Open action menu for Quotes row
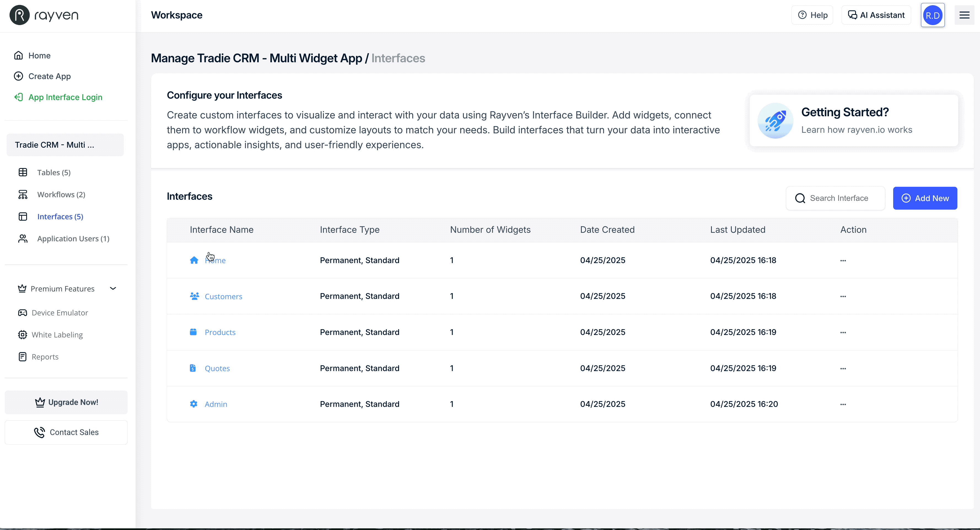The height and width of the screenshot is (530, 980). 843,368
